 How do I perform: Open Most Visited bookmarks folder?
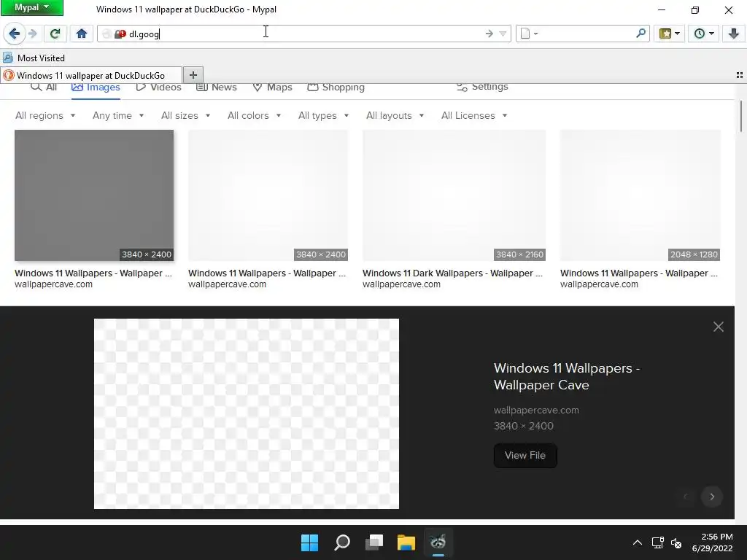(34, 58)
